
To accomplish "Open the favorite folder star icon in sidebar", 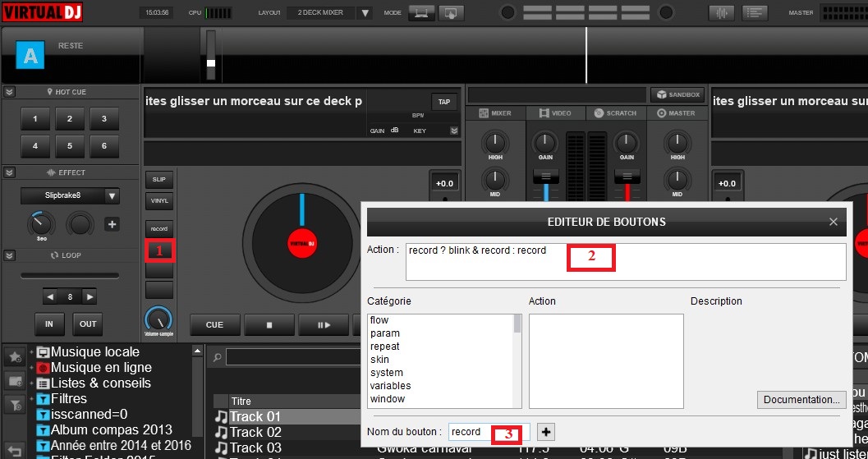I will pos(15,357).
